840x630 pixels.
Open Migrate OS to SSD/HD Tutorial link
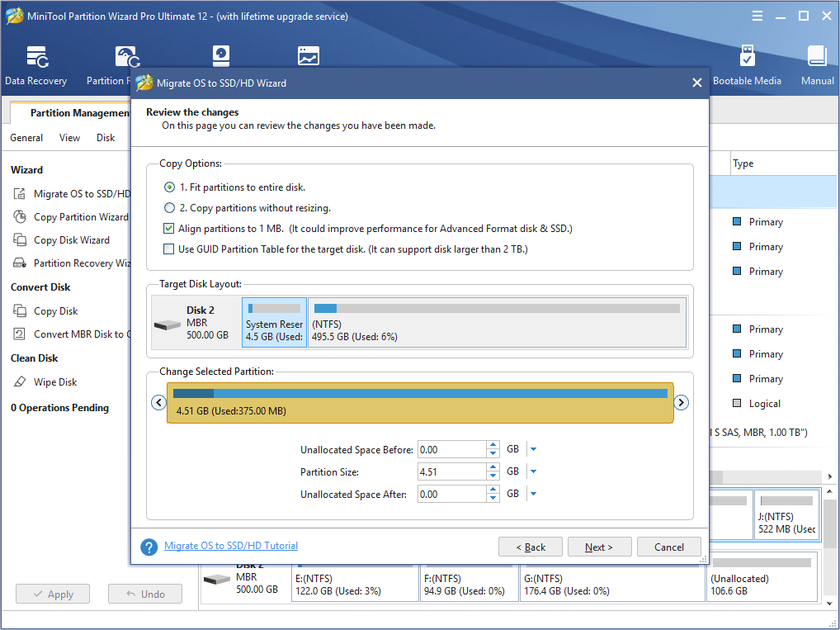[231, 546]
